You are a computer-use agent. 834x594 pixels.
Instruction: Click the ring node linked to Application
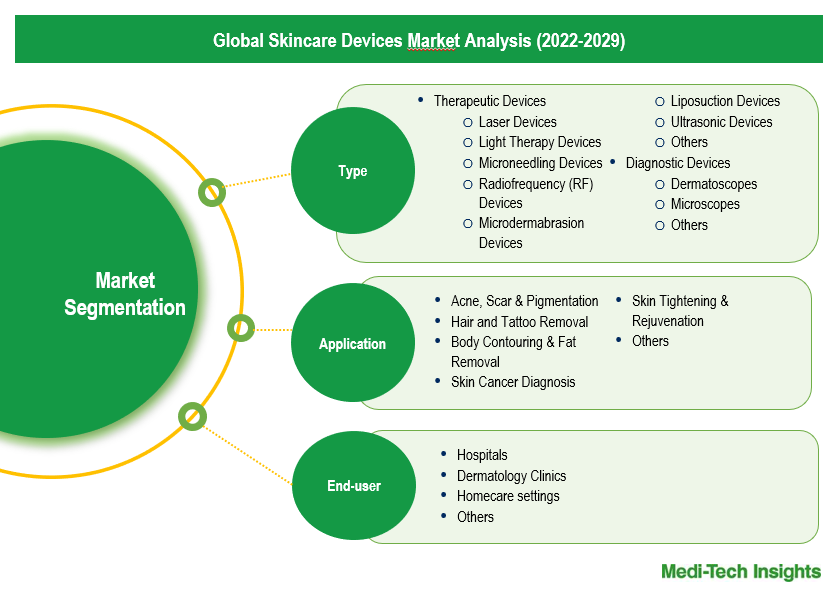pos(240,328)
